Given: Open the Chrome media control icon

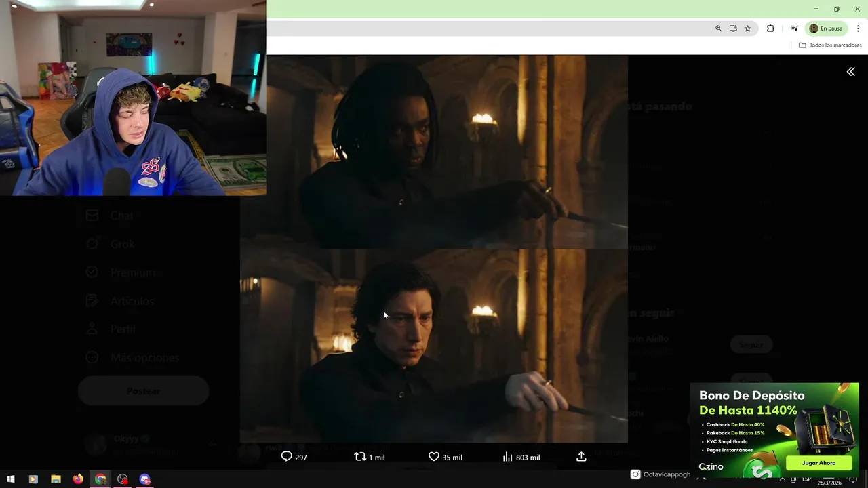Looking at the screenshot, I should (x=794, y=28).
